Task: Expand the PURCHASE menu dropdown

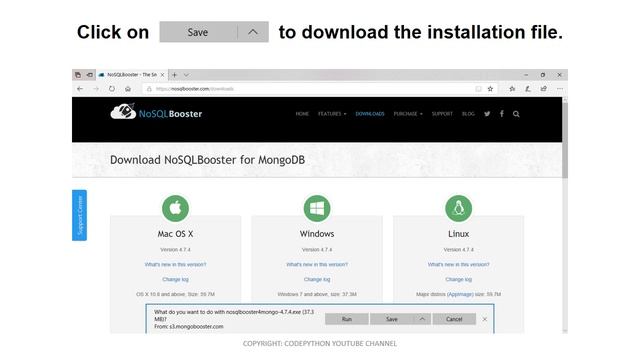Action: pyautogui.click(x=408, y=114)
